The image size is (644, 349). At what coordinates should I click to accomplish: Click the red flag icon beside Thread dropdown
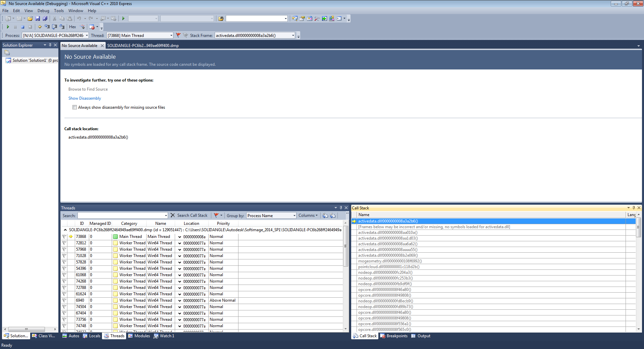178,35
